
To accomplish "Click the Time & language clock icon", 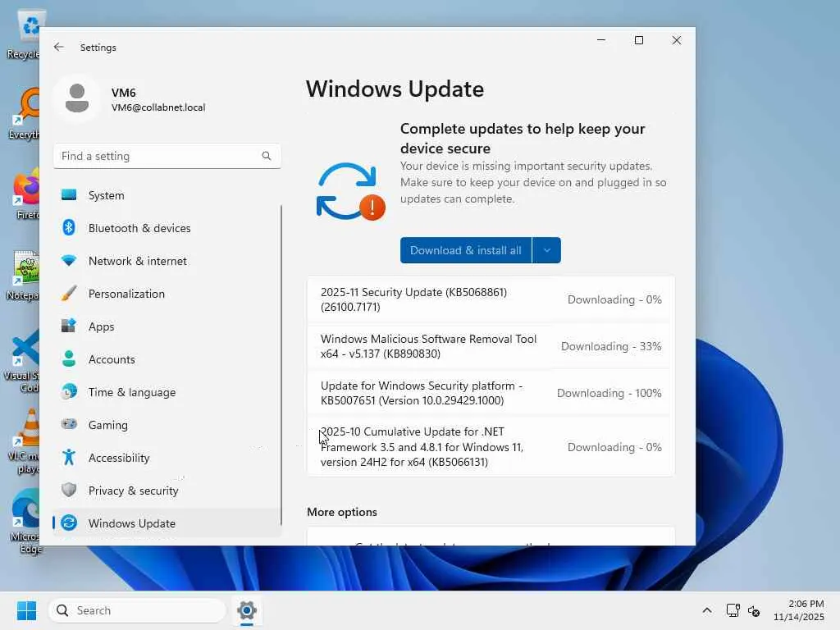I will [x=69, y=391].
